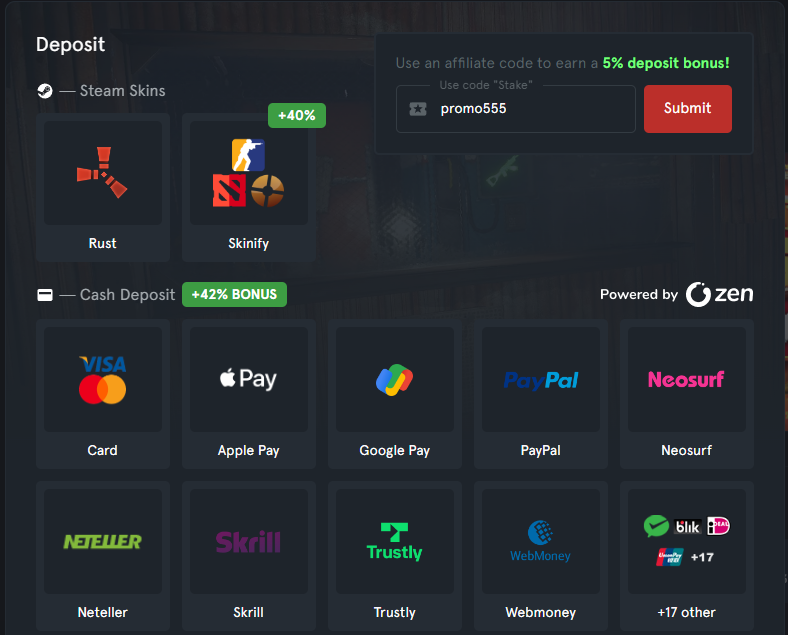Choose the Skinify skins deposit option
This screenshot has width=788, height=635.
(x=249, y=187)
